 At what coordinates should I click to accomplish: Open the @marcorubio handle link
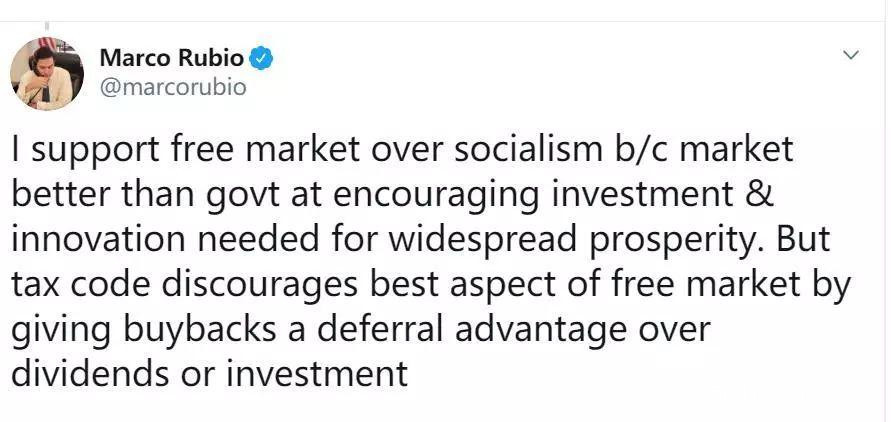pos(173,87)
